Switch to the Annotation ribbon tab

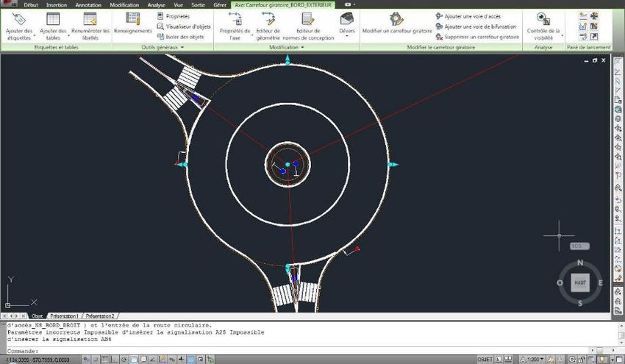pos(88,4)
